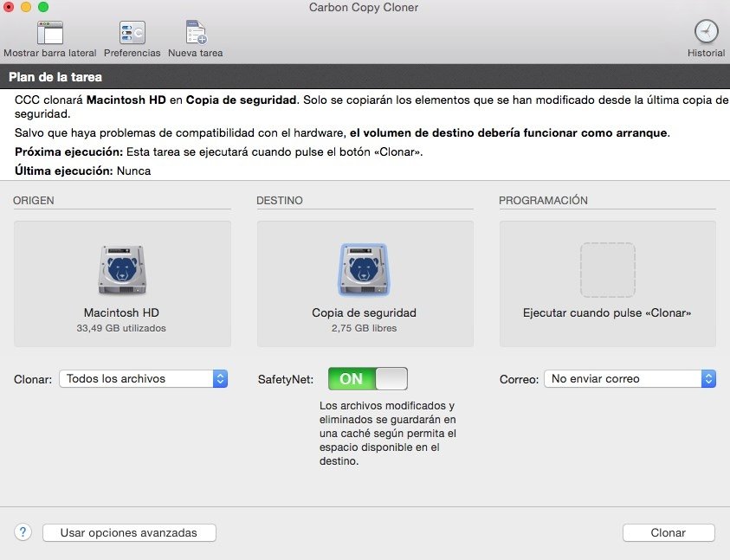Viewport: 730px width, 560px height.
Task: Open the help question mark button
Action: click(x=23, y=531)
